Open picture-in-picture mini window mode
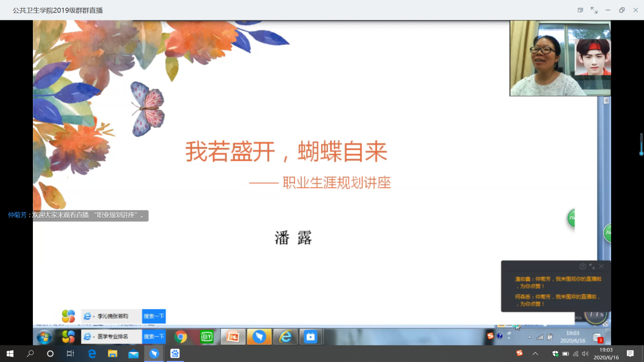The width and height of the screenshot is (644, 362). coord(580,10)
